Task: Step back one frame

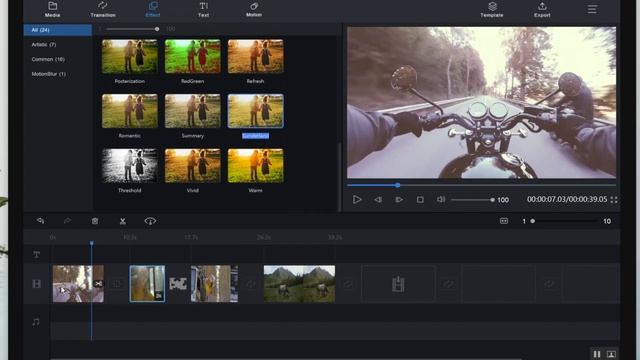Action: 378,200
